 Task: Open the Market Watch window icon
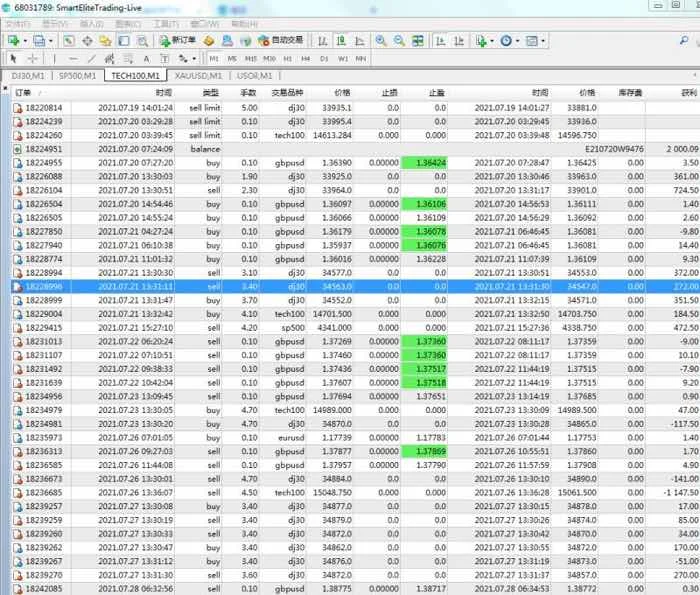(69, 41)
